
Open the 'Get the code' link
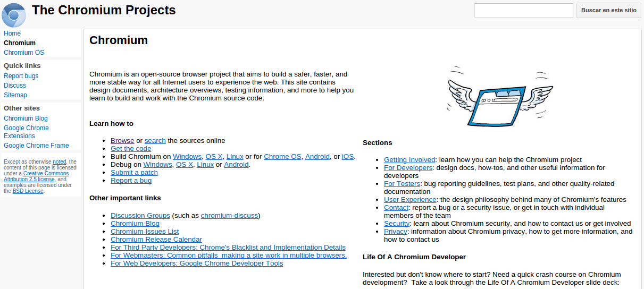point(131,149)
